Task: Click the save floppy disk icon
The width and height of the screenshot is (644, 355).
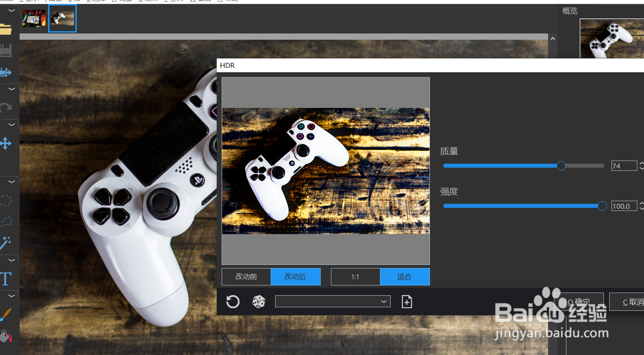Action: [x=5, y=50]
